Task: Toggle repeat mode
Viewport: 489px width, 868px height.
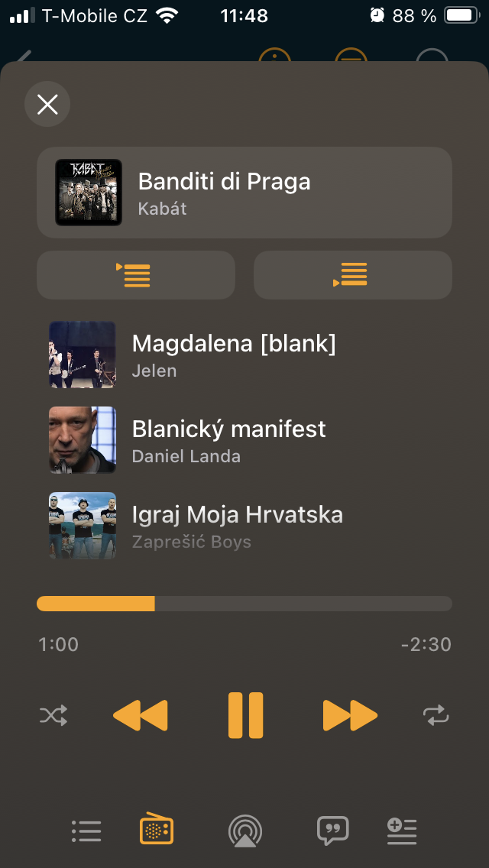Action: pos(436,716)
